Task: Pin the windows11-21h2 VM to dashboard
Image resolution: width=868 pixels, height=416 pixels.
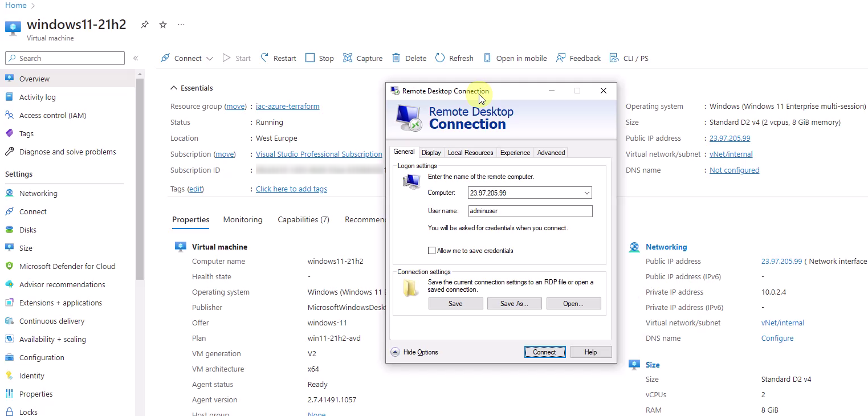Action: coord(145,25)
